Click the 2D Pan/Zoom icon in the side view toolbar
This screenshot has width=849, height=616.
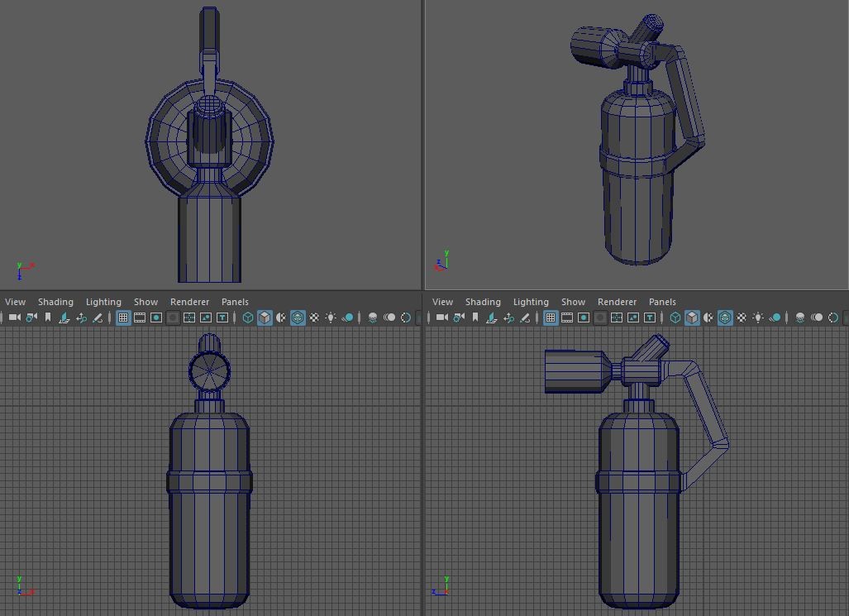[x=508, y=318]
